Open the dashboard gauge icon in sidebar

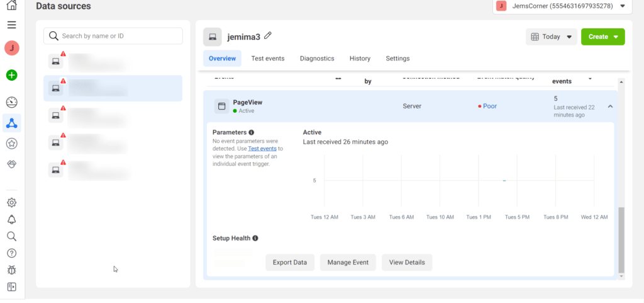click(x=11, y=102)
